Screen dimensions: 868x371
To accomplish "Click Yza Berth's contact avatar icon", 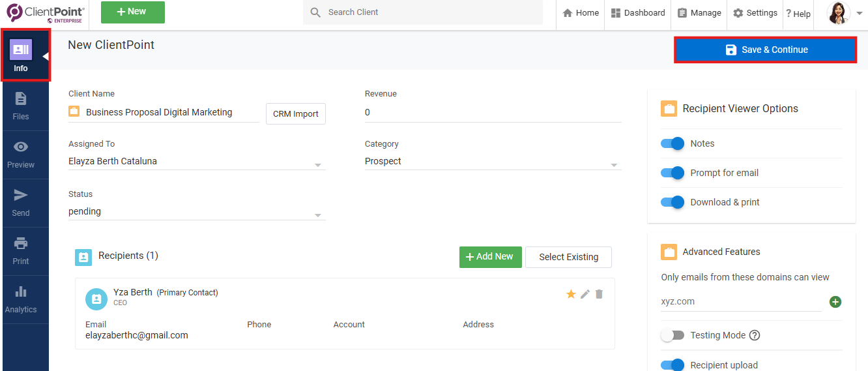I will pyautogui.click(x=96, y=299).
